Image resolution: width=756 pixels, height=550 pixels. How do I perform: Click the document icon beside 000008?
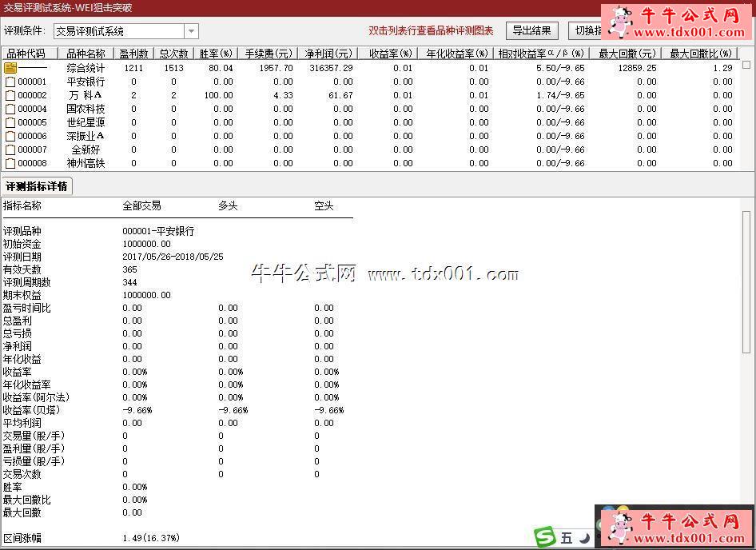10,163
